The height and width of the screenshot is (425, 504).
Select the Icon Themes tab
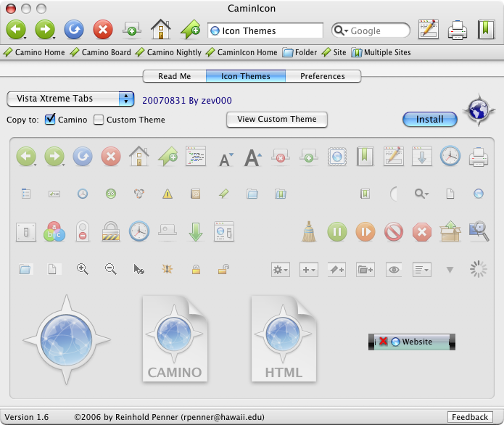pyautogui.click(x=246, y=76)
